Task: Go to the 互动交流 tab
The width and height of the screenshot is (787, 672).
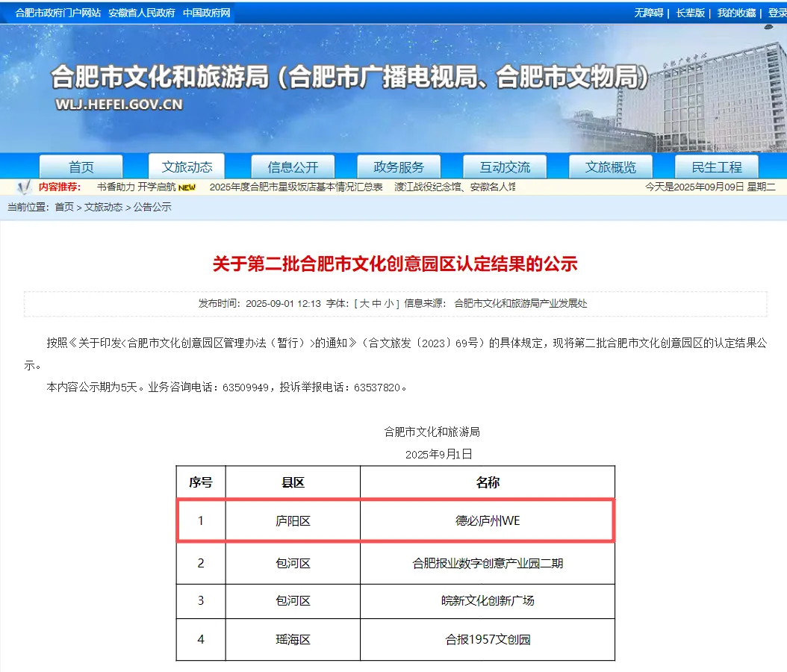Action: pyautogui.click(x=505, y=167)
